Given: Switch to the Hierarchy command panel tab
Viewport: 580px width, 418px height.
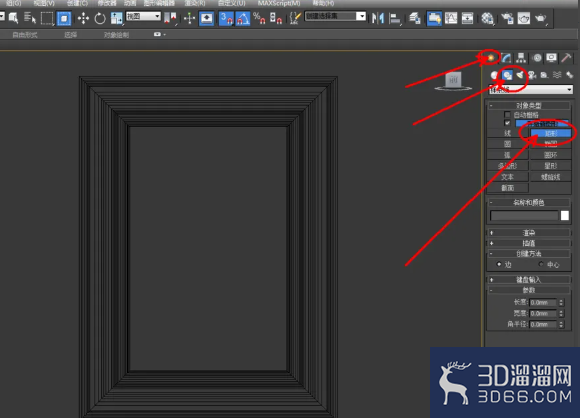Looking at the screenshot, I should click(521, 58).
